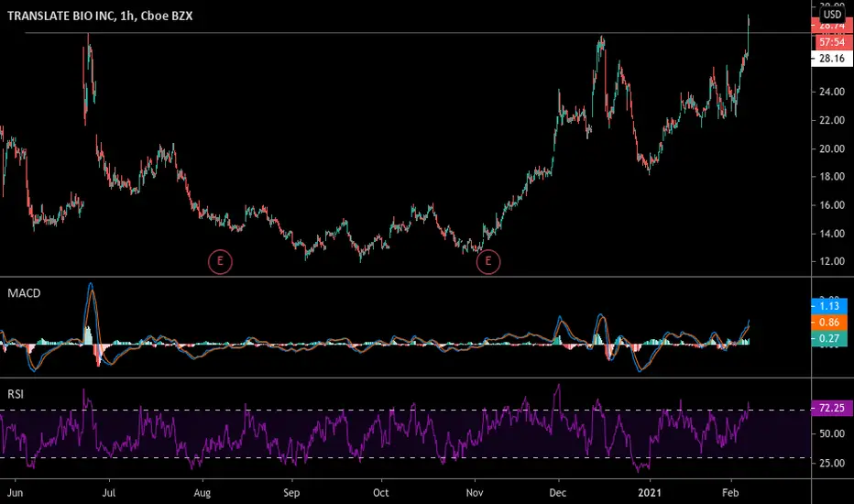Click the Sep time axis label

pyautogui.click(x=291, y=493)
